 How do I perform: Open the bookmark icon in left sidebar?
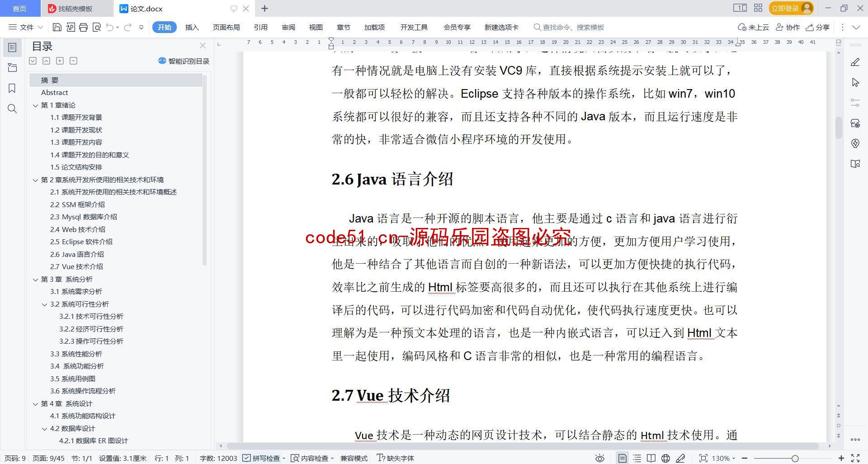point(12,88)
